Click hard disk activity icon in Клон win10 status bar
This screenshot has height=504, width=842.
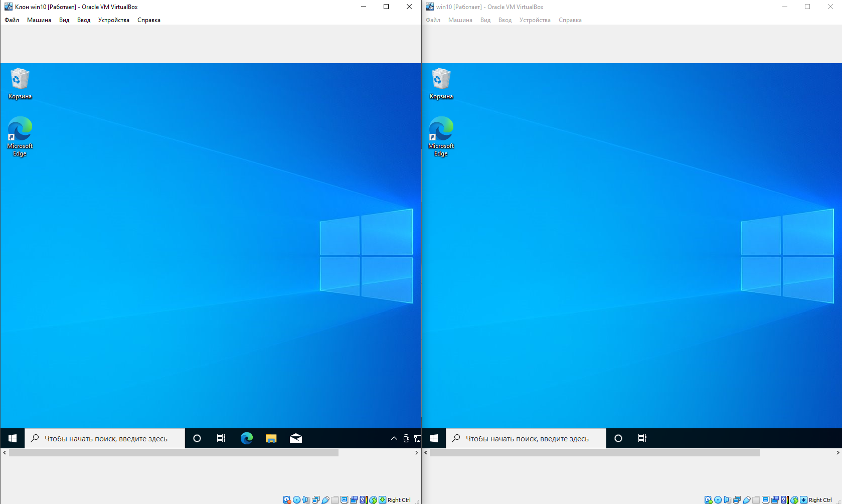[x=287, y=499]
